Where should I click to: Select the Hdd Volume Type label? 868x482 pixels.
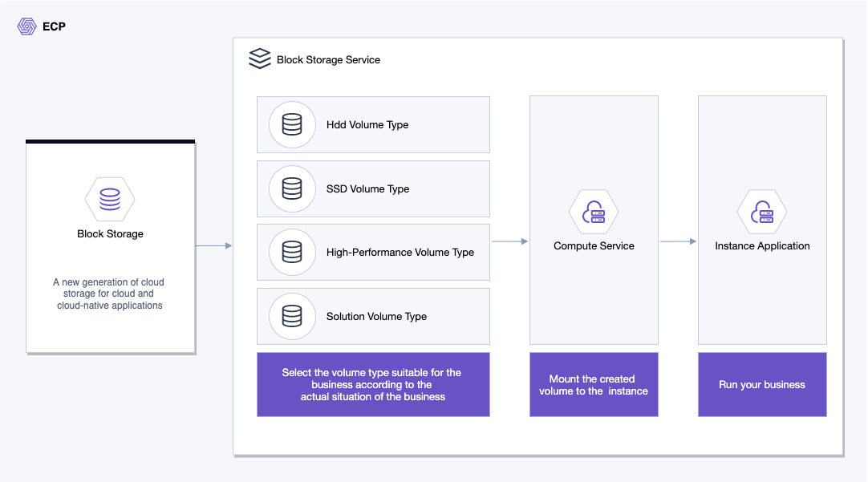tap(367, 125)
